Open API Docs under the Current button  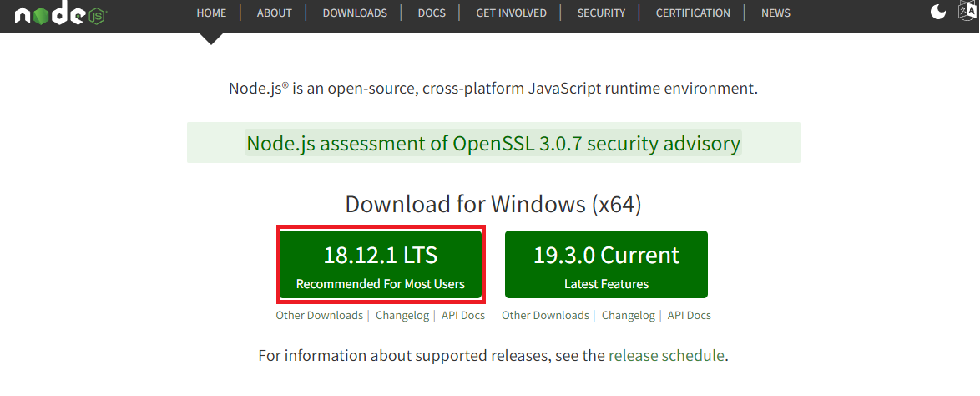[690, 315]
